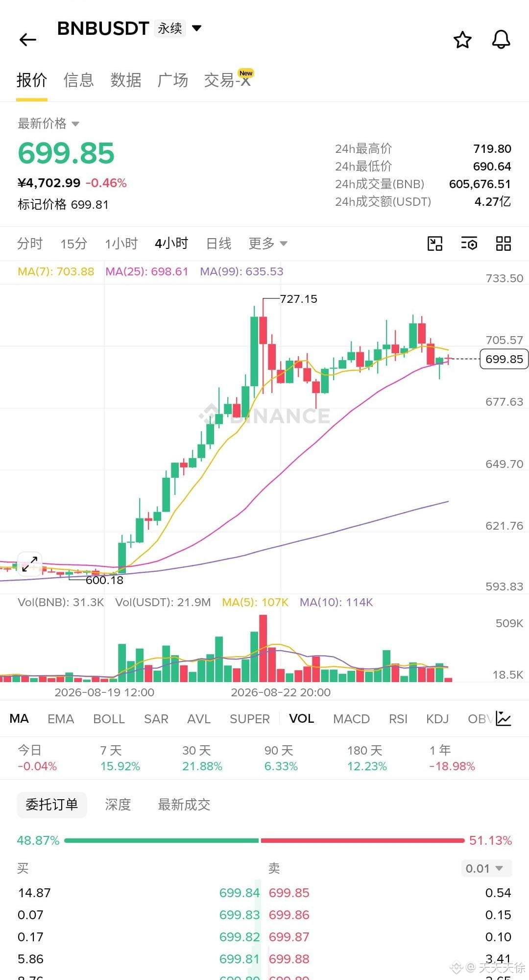
Task: Open chart drawing tools icon
Action: 435,244
